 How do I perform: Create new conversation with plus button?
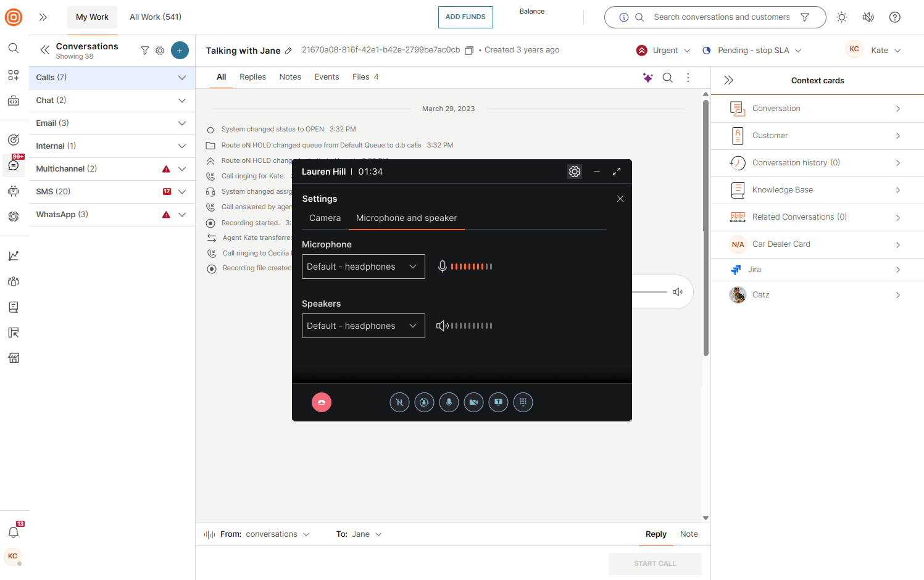tap(180, 51)
